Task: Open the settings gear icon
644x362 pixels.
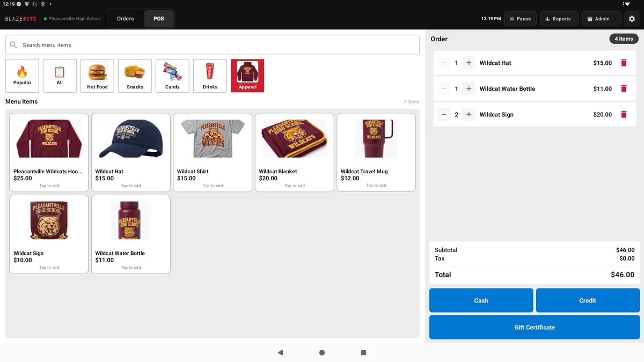Action: pyautogui.click(x=632, y=19)
